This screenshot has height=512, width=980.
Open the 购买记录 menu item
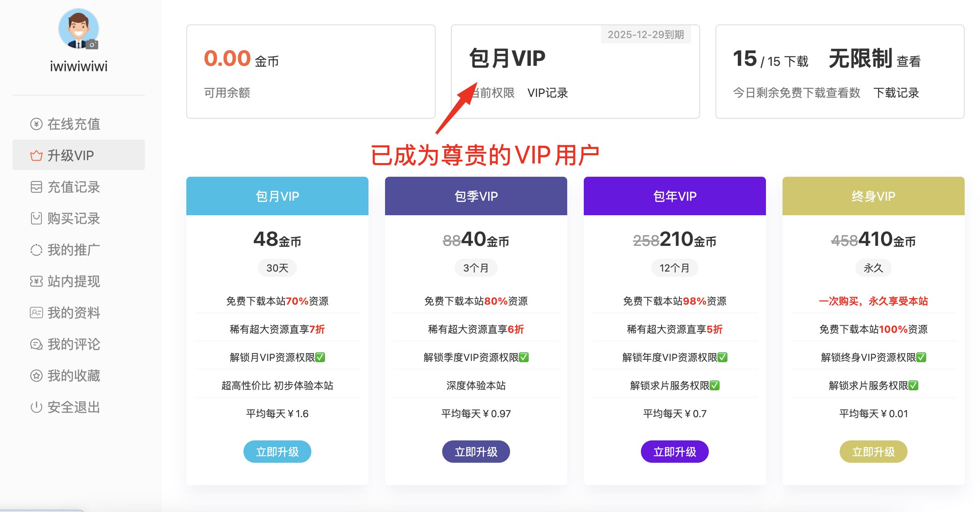pos(74,218)
